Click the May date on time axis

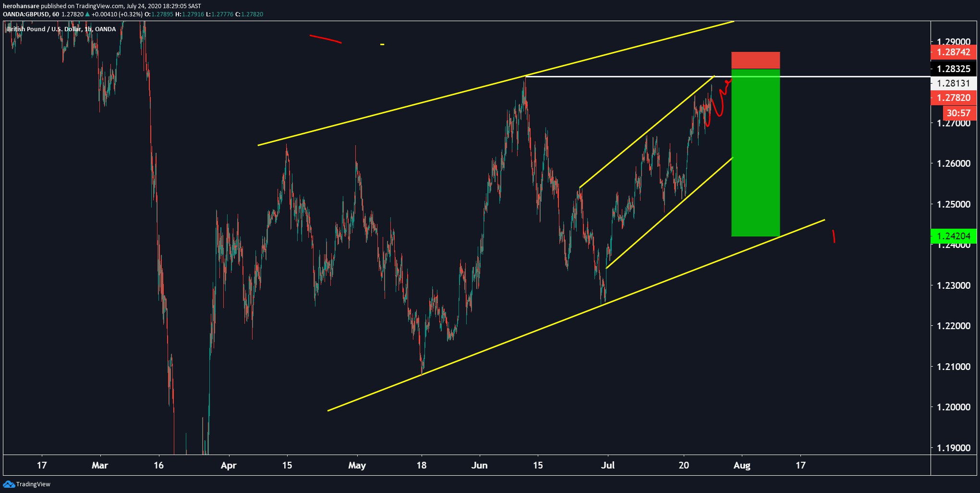[x=357, y=465]
